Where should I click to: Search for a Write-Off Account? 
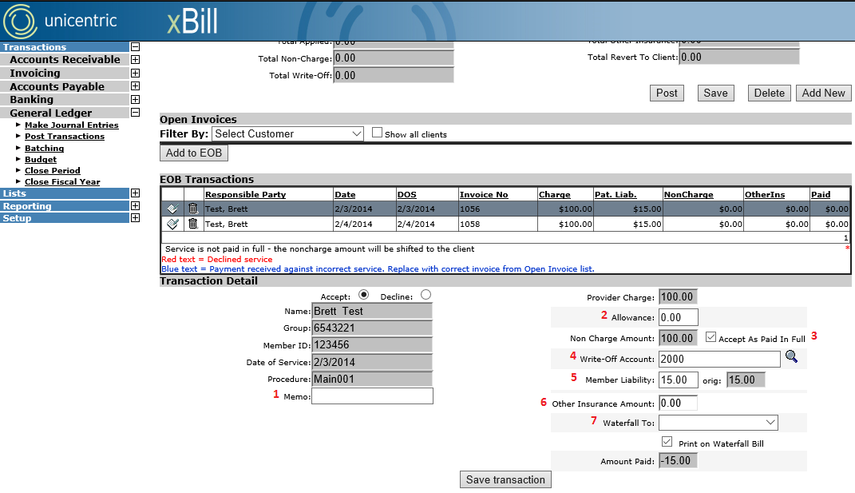click(791, 357)
